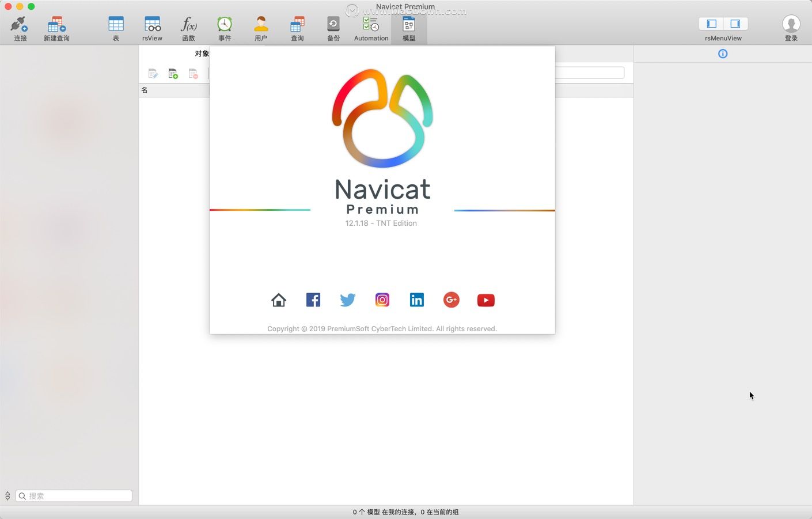Click the new model green-plus icon
812x519 pixels.
coord(173,74)
